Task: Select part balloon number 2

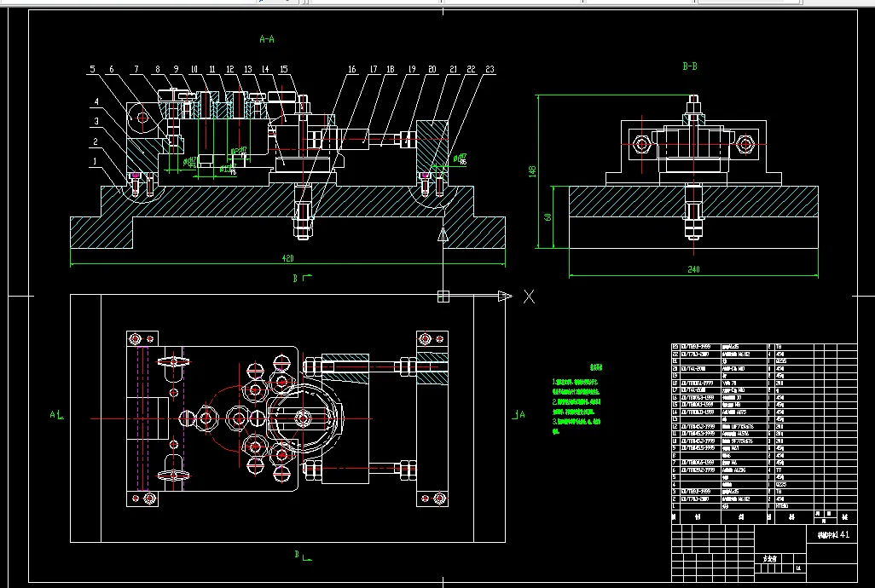Action: [96, 141]
